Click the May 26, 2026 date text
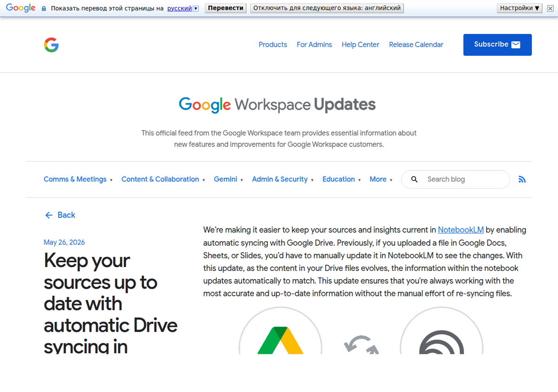The width and height of the screenshot is (558, 392). 64,242
